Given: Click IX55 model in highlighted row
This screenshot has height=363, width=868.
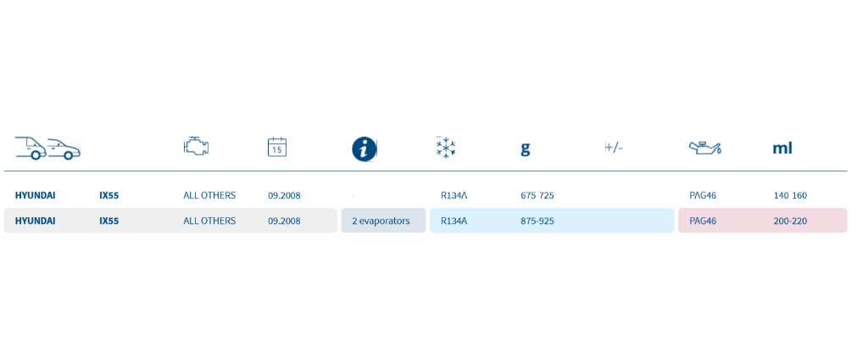Looking at the screenshot, I should [109, 221].
